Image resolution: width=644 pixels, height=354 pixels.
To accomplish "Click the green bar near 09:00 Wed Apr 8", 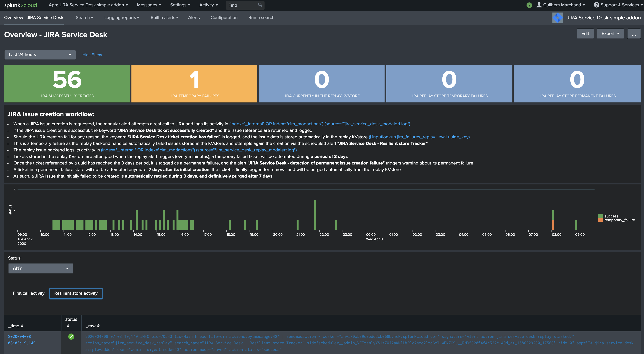I will click(576, 225).
